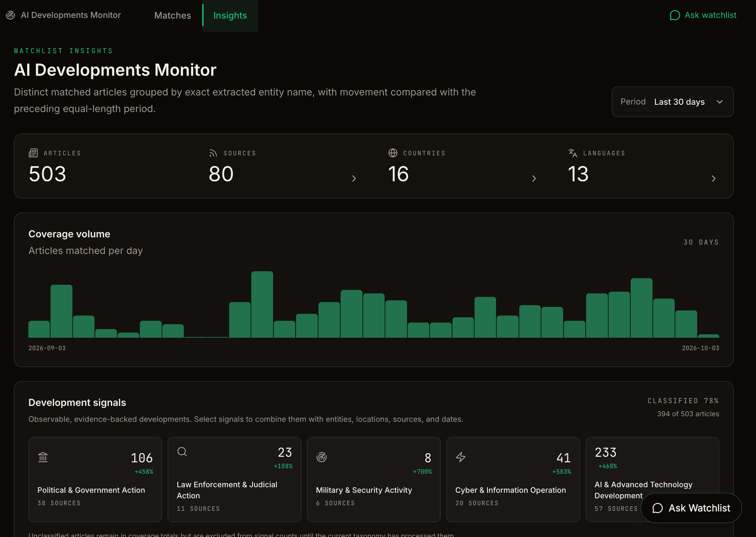Click the government building icon on Political card
The width and height of the screenshot is (756, 537).
pyautogui.click(x=43, y=457)
